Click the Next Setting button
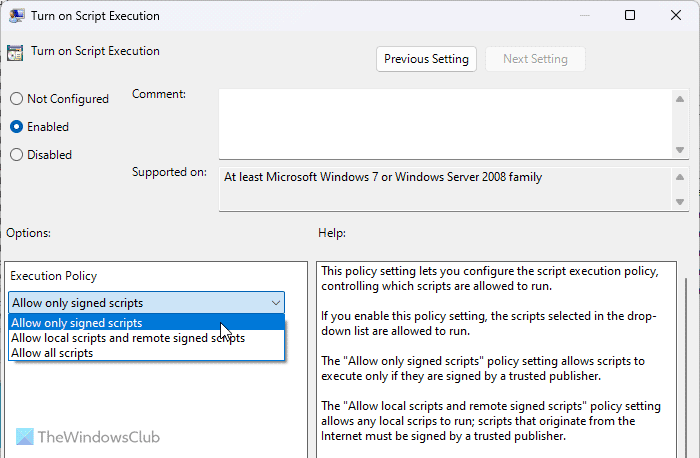 (535, 59)
